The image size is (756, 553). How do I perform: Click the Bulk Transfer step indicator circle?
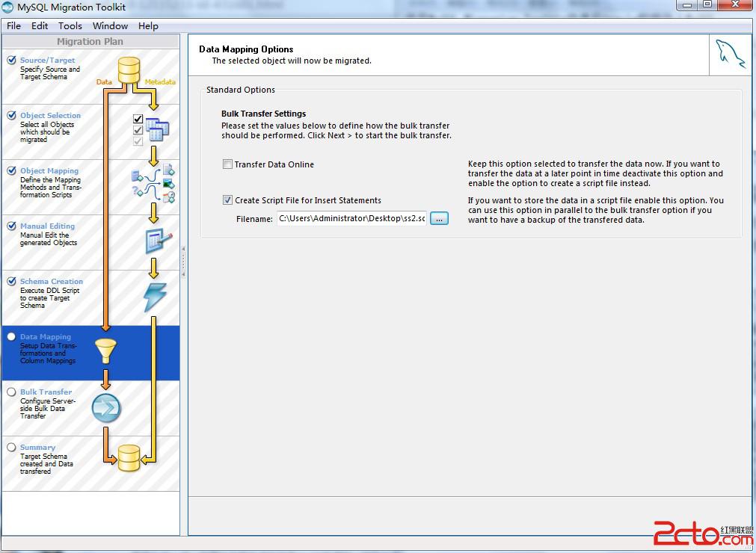point(11,392)
